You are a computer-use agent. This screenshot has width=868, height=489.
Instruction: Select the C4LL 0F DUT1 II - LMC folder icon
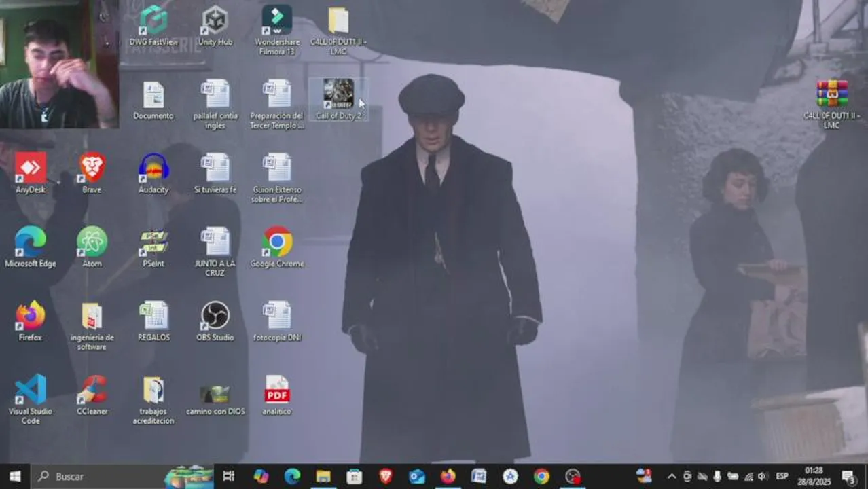point(338,30)
